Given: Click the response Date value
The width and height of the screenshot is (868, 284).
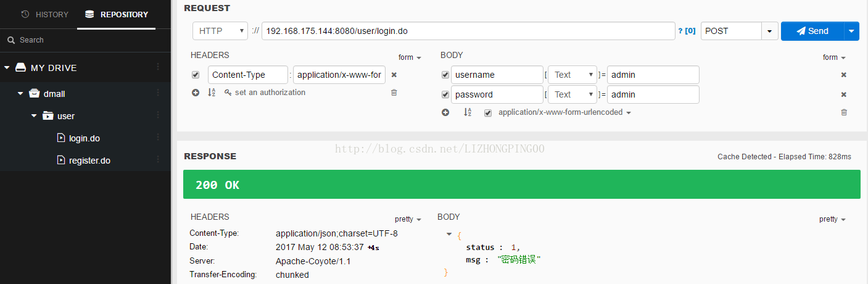Looking at the screenshot, I should (320, 247).
